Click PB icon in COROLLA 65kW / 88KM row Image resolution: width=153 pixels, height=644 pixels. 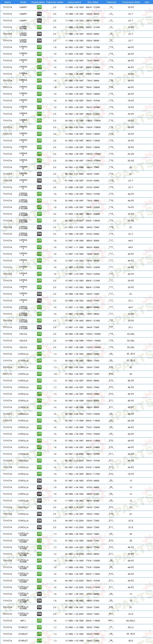(x=39, y=381)
